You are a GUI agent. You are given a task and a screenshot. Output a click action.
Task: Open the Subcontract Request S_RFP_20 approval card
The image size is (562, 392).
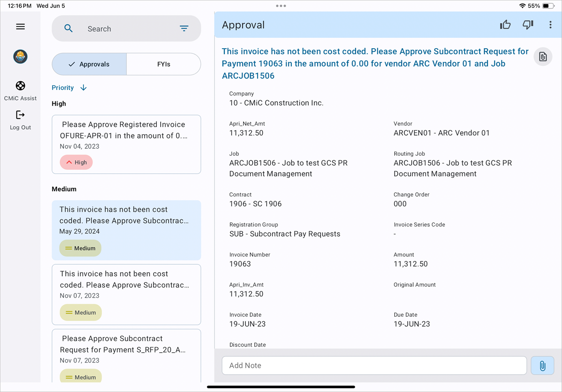(126, 356)
